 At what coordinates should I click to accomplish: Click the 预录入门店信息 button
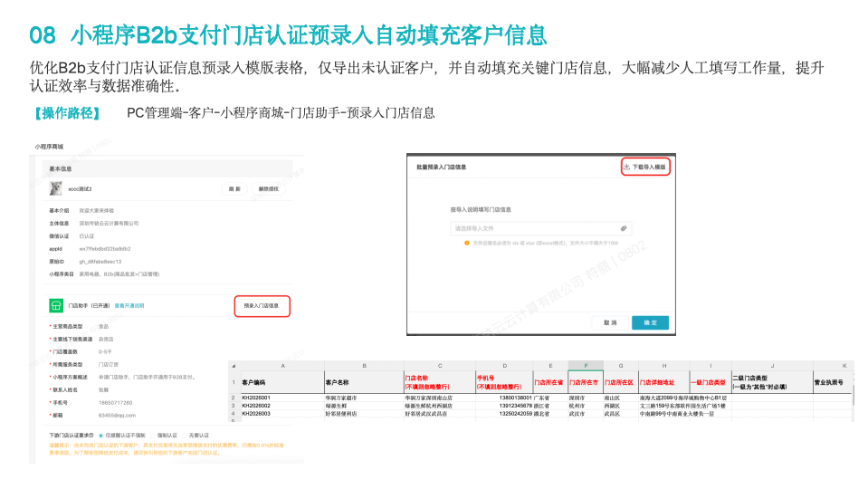click(262, 306)
